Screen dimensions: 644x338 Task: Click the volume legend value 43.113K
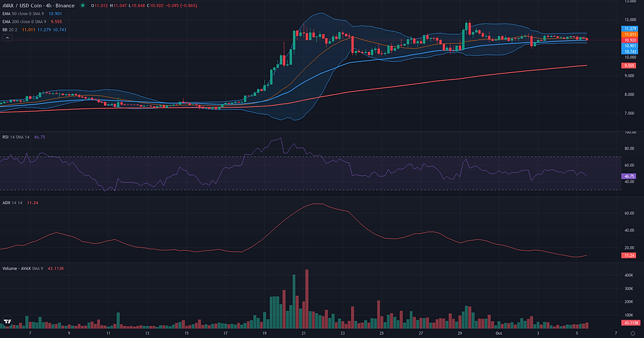point(56,268)
